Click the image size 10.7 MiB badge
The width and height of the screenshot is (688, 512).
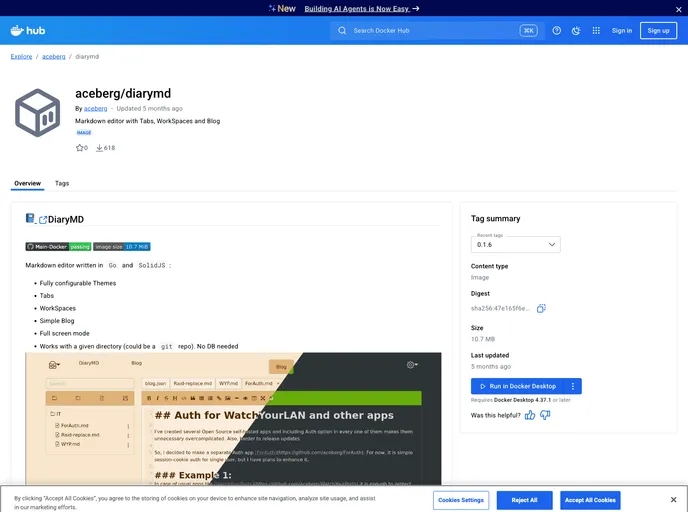(122, 247)
